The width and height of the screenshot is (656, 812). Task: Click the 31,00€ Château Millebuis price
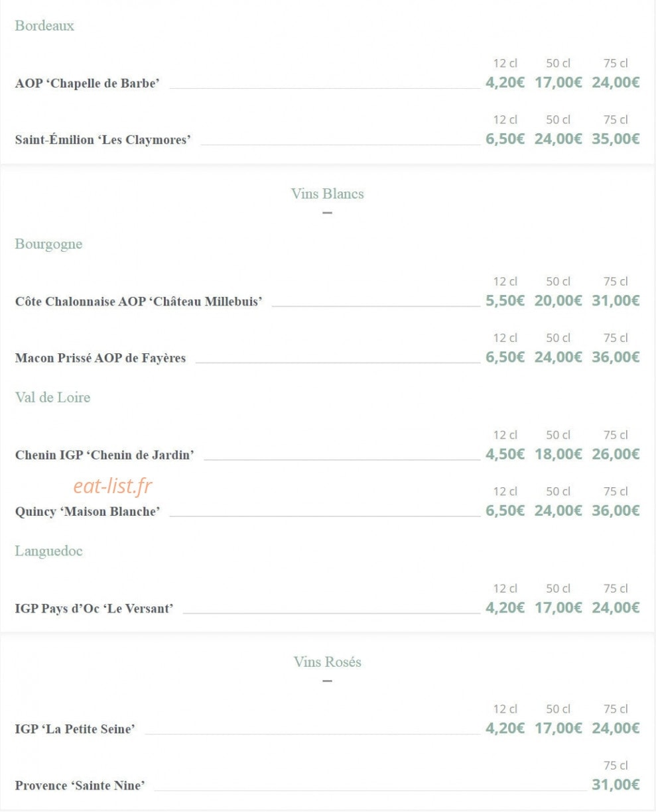616,300
